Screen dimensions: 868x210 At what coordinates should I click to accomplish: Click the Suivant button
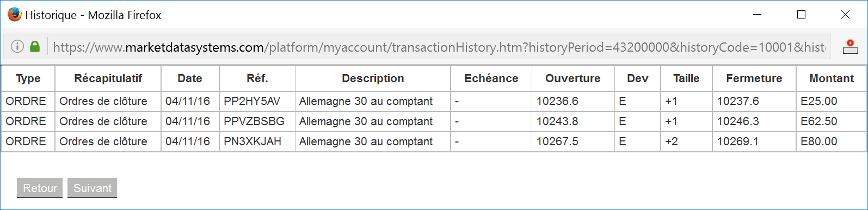tap(93, 188)
